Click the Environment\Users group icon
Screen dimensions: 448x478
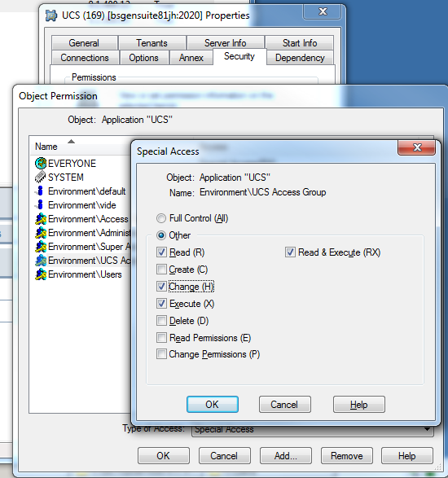coord(41,274)
